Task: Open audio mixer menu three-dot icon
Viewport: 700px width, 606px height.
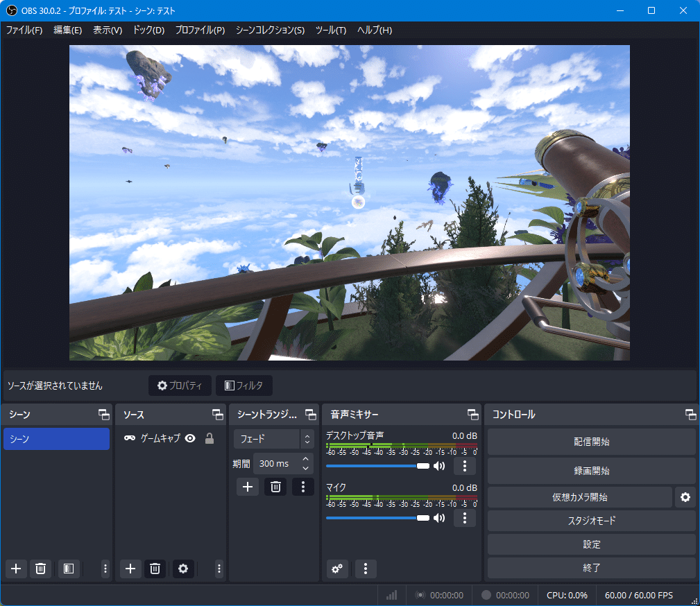Action: (366, 569)
